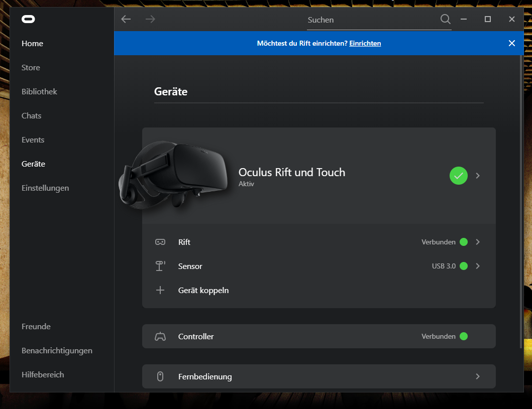The height and width of the screenshot is (409, 532).
Task: Click the Sensor stand icon
Action: (x=160, y=266)
